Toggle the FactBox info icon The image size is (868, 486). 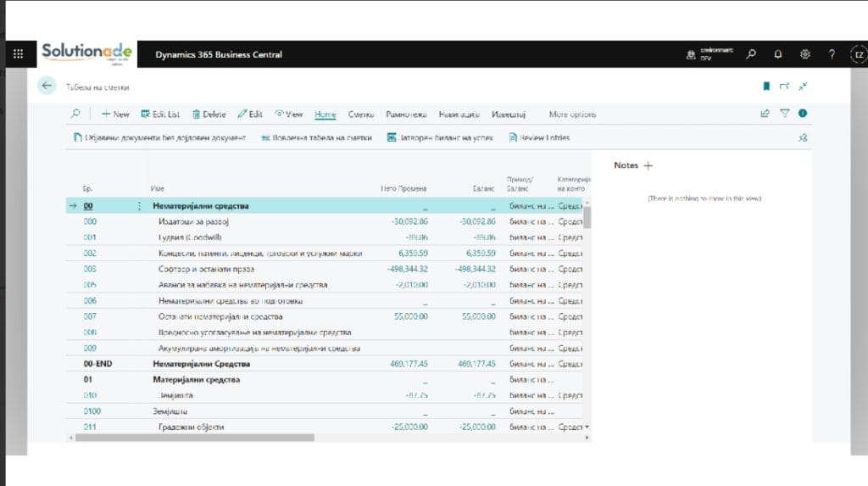click(803, 113)
